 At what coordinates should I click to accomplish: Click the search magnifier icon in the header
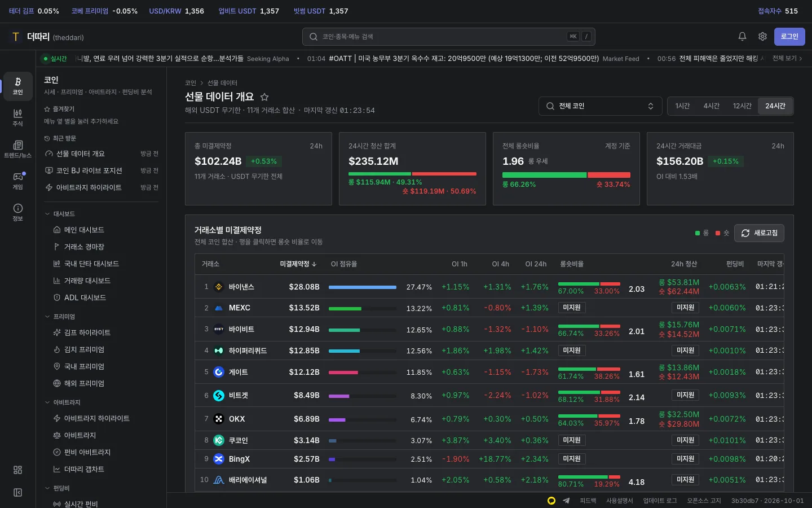click(x=314, y=37)
